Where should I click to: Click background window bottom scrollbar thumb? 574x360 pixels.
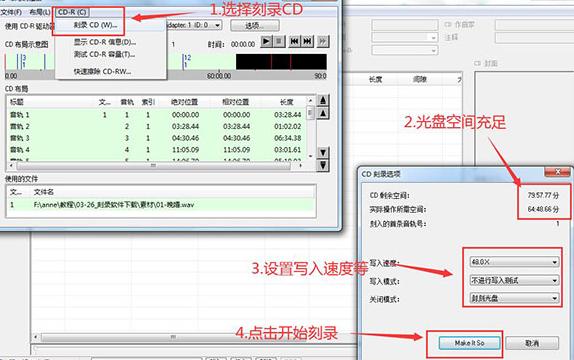(x=173, y=337)
